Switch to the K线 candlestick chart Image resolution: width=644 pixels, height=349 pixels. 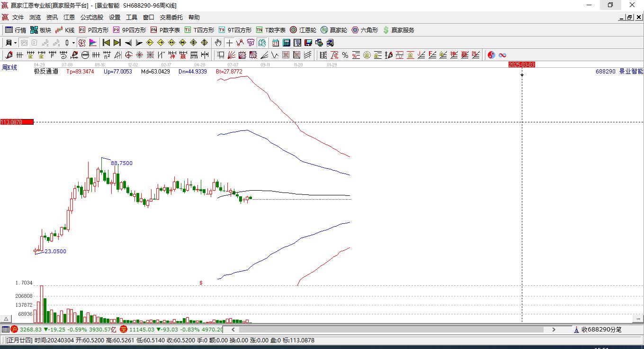[x=65, y=30]
